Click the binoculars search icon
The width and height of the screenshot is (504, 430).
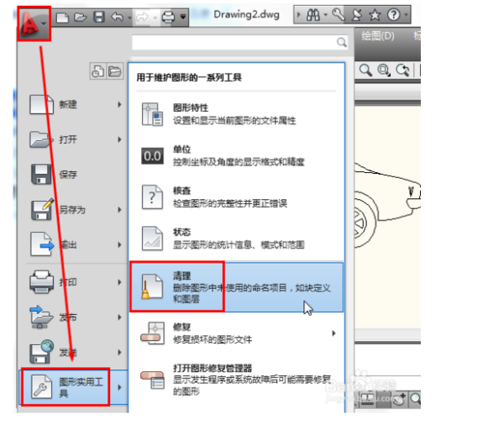click(x=313, y=15)
